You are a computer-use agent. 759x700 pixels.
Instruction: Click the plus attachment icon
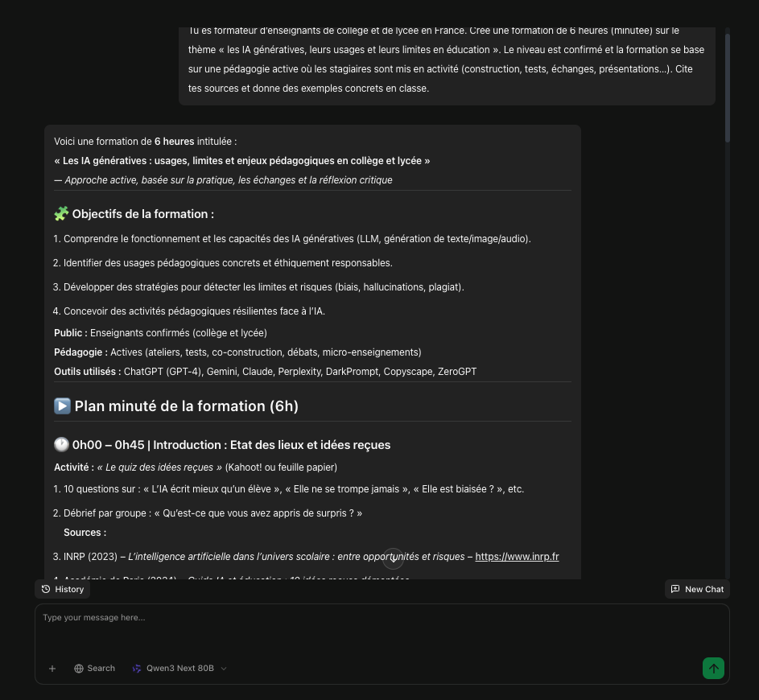52,669
